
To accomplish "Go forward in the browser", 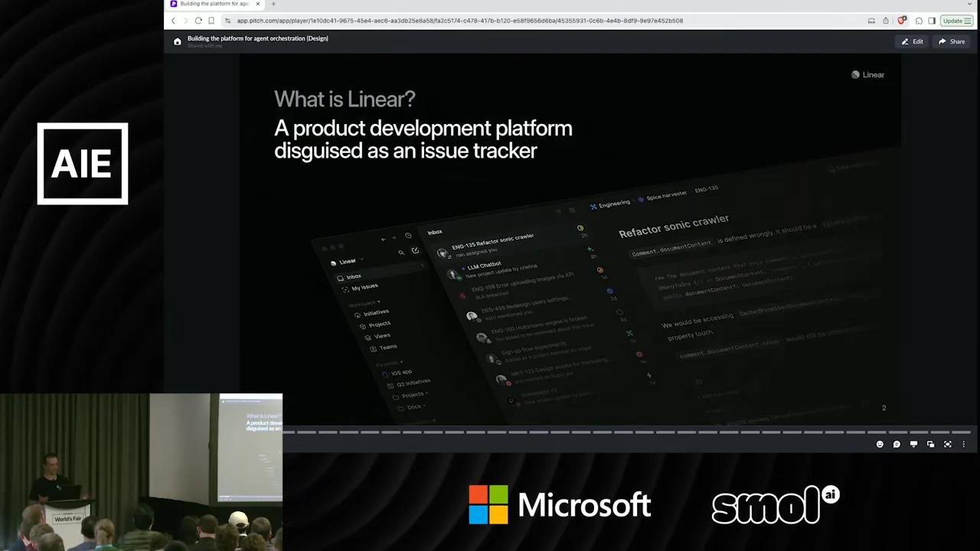I will click(x=185, y=21).
